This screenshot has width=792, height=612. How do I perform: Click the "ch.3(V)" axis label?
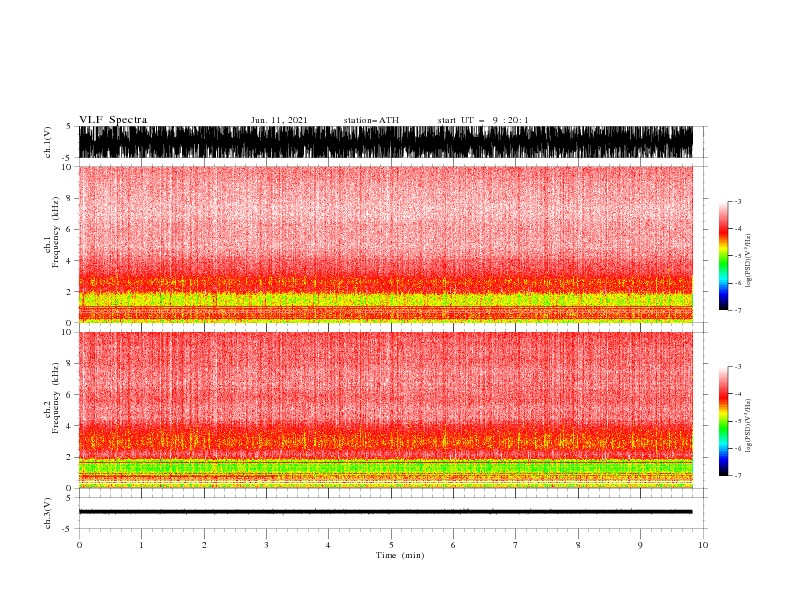coord(48,513)
